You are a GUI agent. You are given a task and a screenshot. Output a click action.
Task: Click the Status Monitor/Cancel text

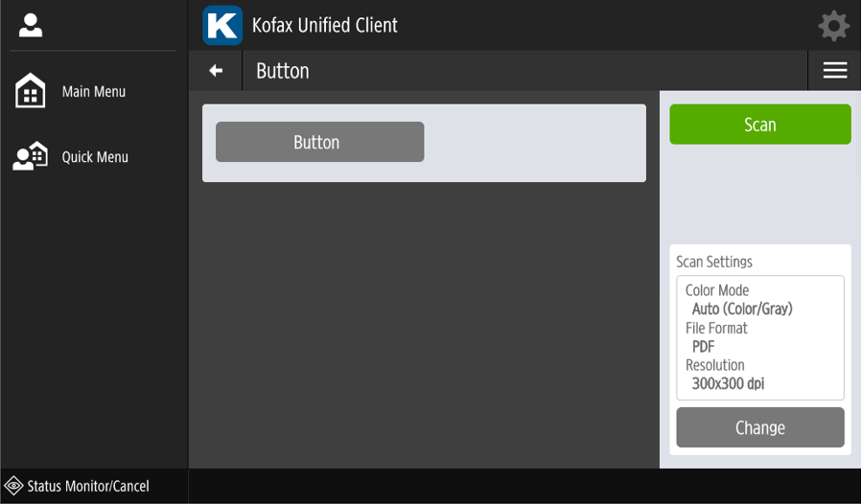coord(88,486)
